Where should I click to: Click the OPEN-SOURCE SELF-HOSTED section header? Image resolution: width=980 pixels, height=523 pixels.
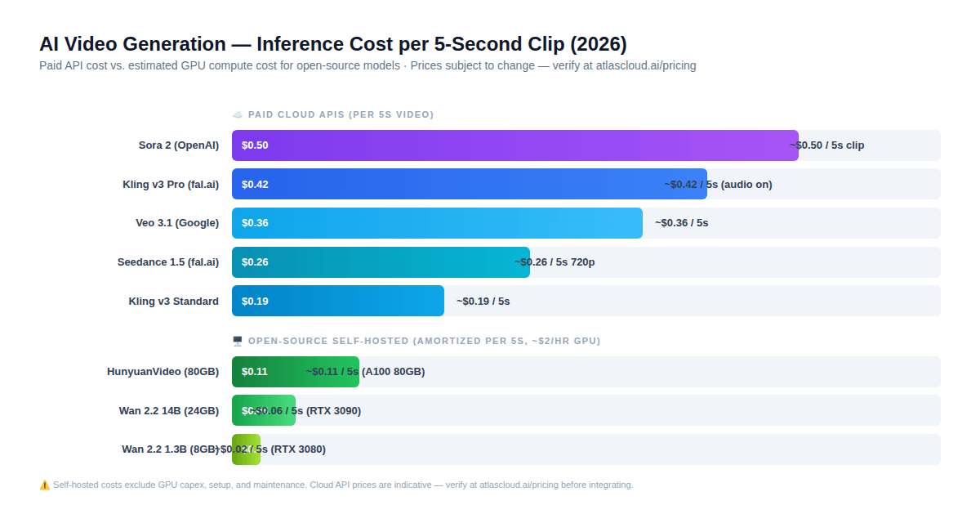click(424, 341)
